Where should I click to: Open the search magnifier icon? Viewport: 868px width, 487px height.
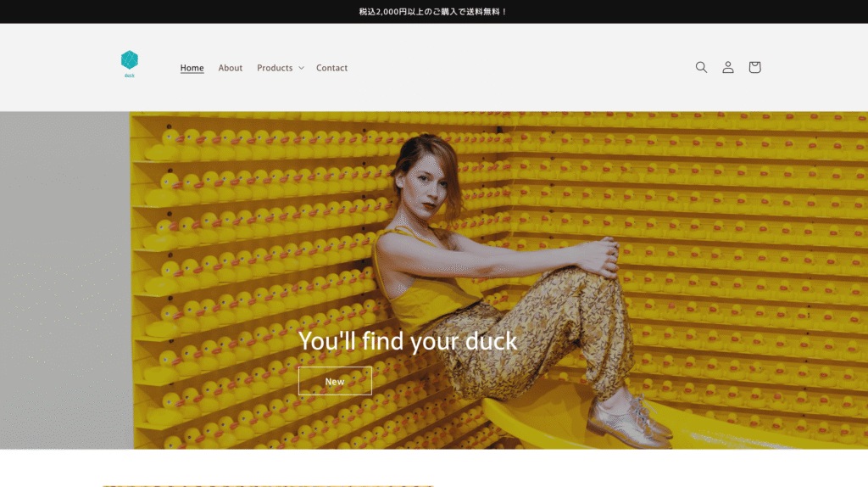tap(701, 67)
